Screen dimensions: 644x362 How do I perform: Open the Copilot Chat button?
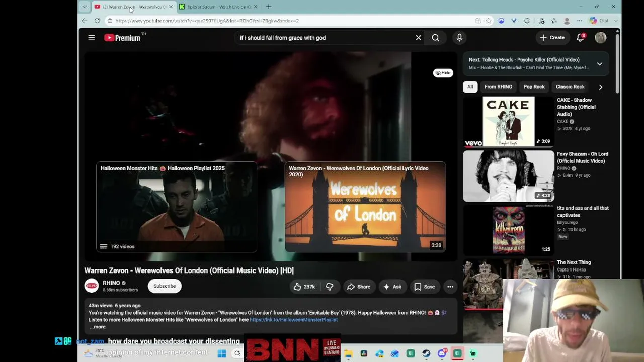[599, 21]
